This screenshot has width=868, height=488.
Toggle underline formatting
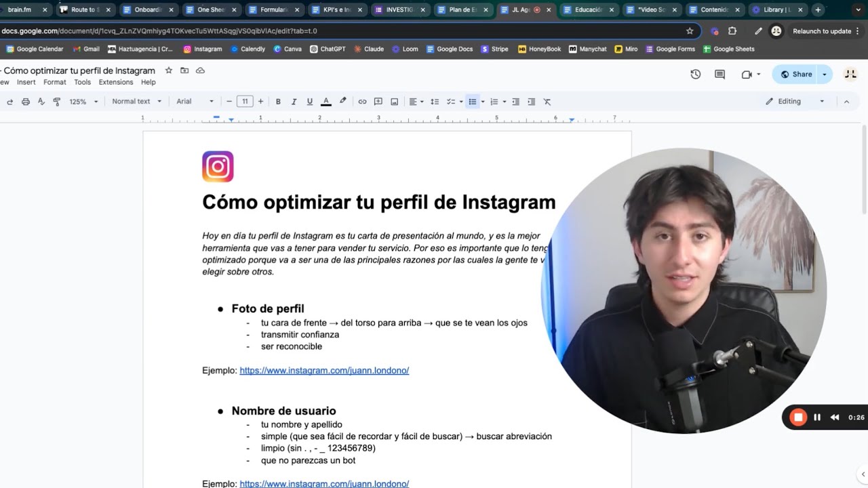coord(310,102)
